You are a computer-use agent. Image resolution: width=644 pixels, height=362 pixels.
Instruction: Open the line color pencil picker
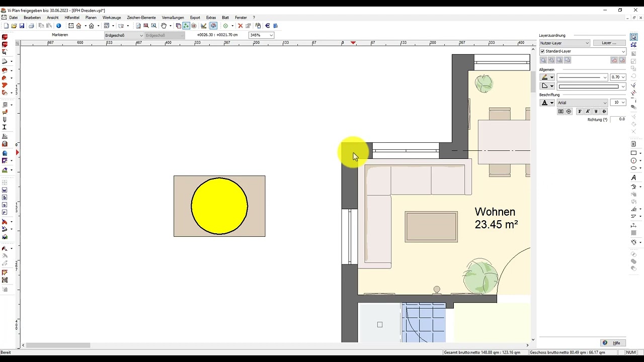click(x=547, y=77)
